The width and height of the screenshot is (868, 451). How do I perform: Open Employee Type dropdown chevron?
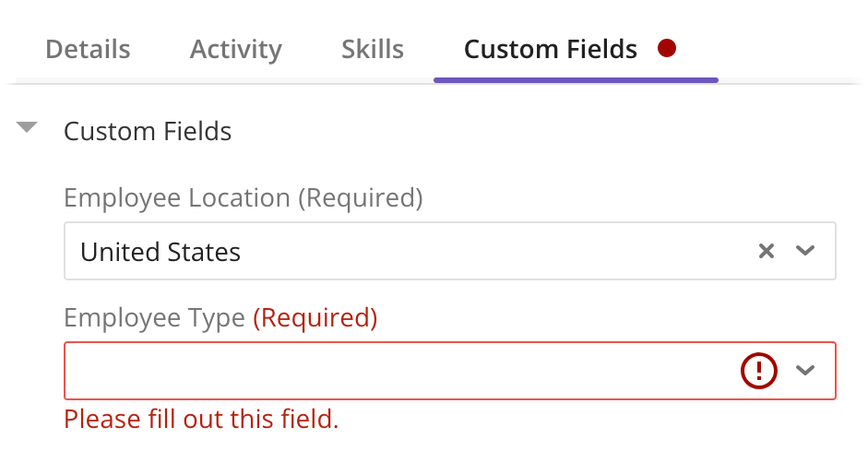click(805, 371)
